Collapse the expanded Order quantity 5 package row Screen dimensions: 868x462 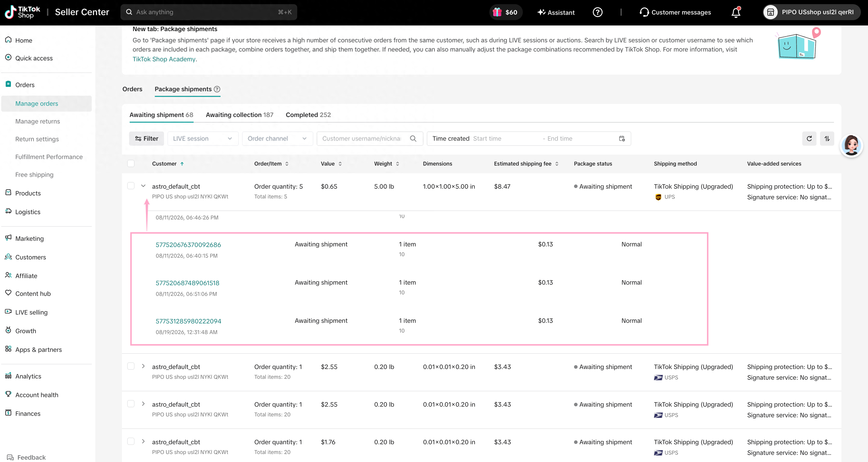143,186
